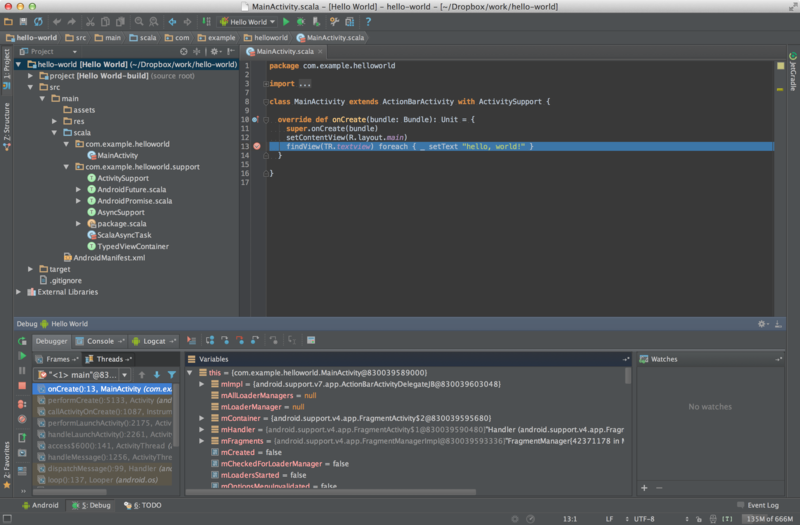Click UTF-8 encoding in status bar
This screenshot has height=525, width=800.
click(x=644, y=519)
